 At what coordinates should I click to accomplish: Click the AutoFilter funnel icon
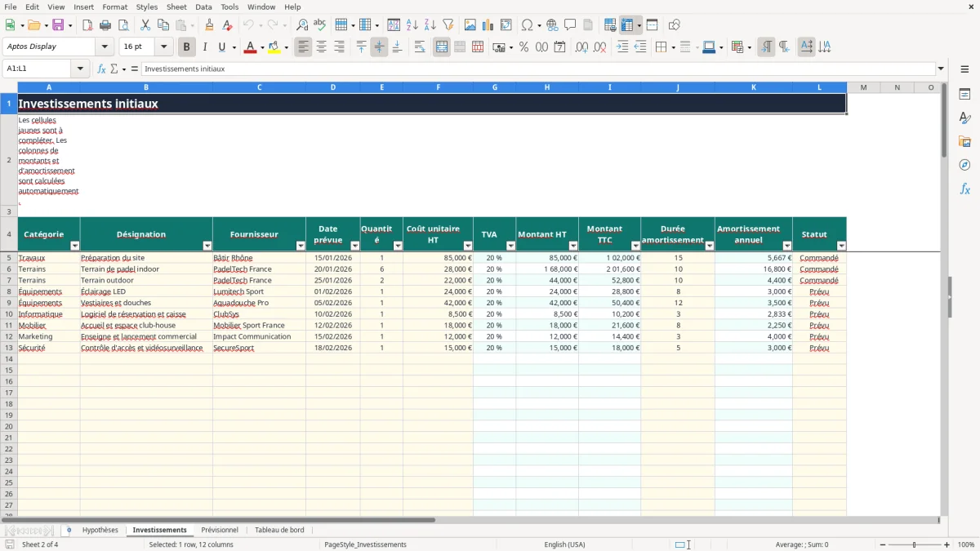pyautogui.click(x=448, y=25)
